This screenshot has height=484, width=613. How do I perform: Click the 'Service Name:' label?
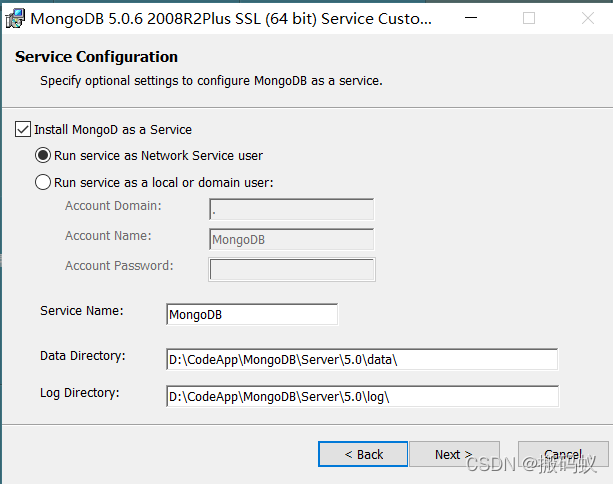82,311
